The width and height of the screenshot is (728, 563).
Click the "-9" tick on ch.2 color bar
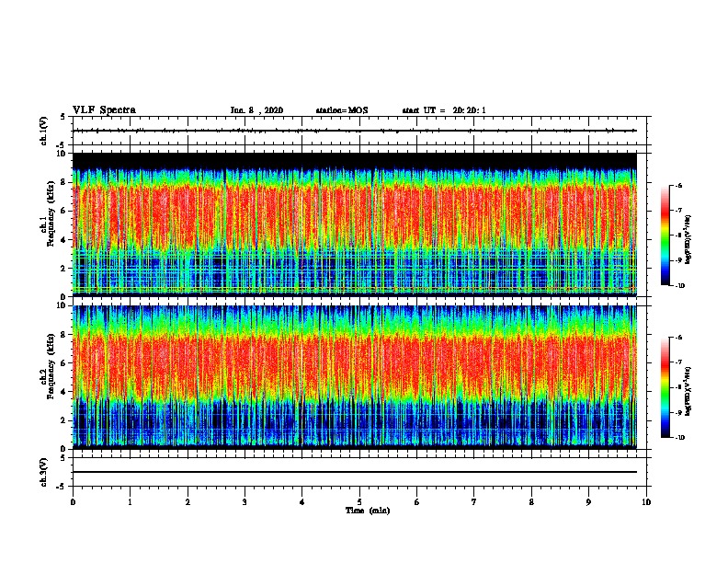pyautogui.click(x=678, y=412)
